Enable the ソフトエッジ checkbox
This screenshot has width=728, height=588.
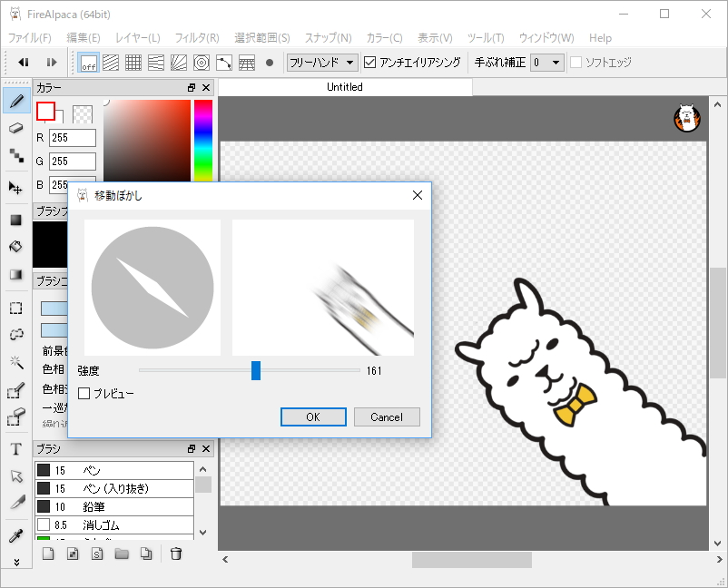click(x=576, y=63)
